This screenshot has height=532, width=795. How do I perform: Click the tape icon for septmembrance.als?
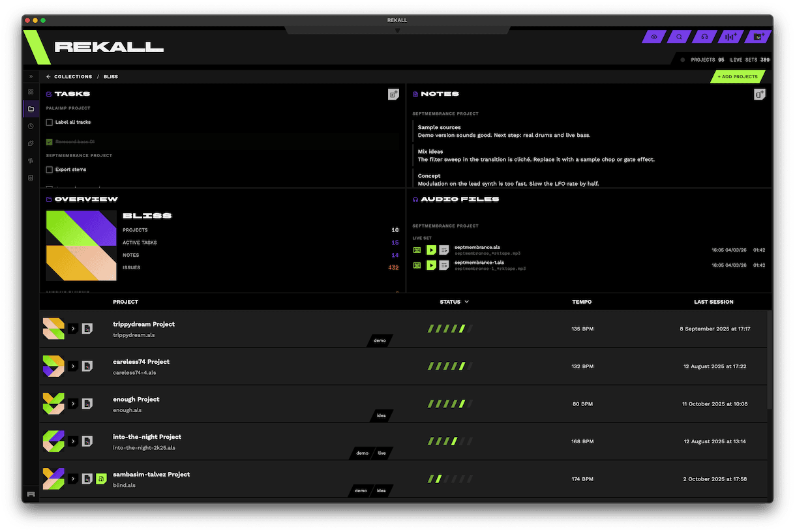pos(417,250)
